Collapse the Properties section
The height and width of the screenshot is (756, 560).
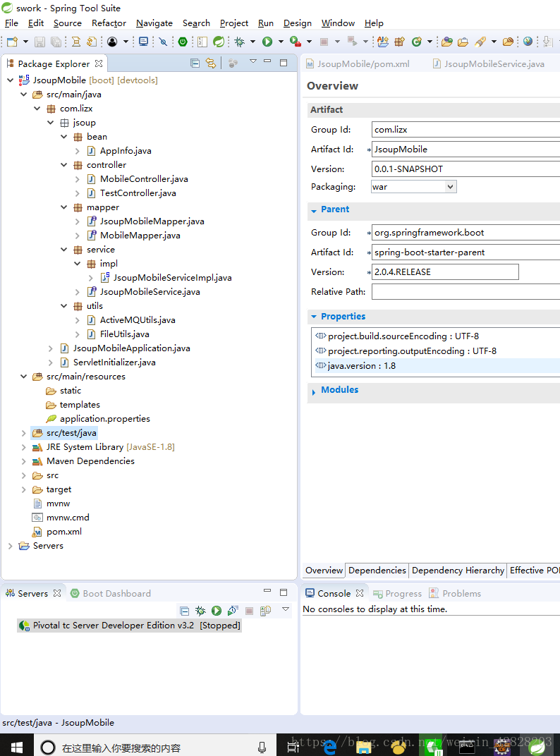click(x=314, y=317)
